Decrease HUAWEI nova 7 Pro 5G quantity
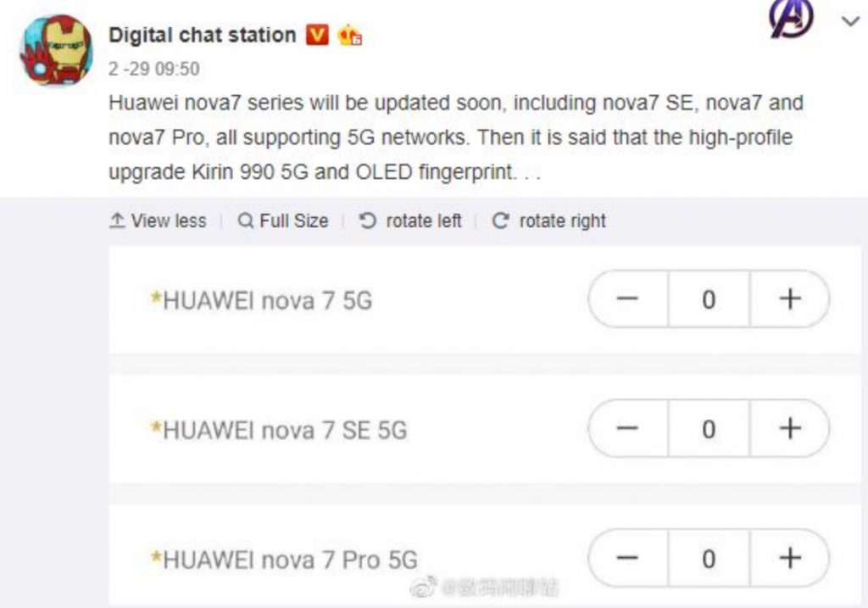The image size is (868, 608). pyautogui.click(x=627, y=558)
